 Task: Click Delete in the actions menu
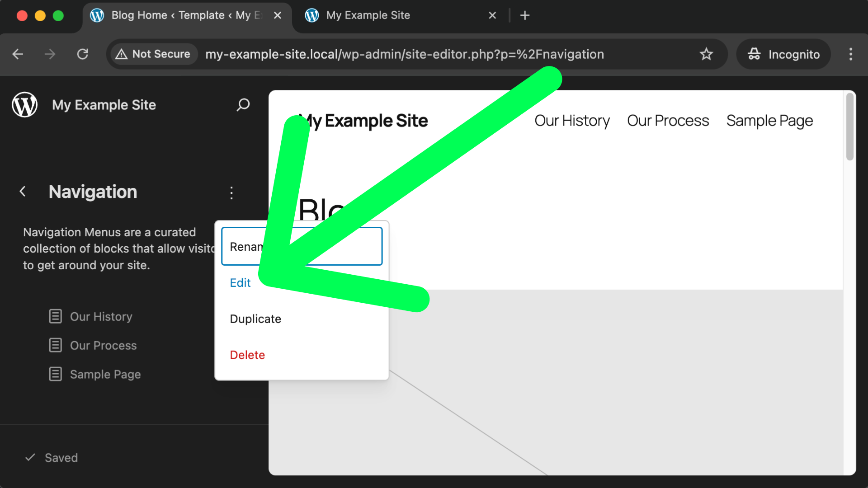coord(247,355)
